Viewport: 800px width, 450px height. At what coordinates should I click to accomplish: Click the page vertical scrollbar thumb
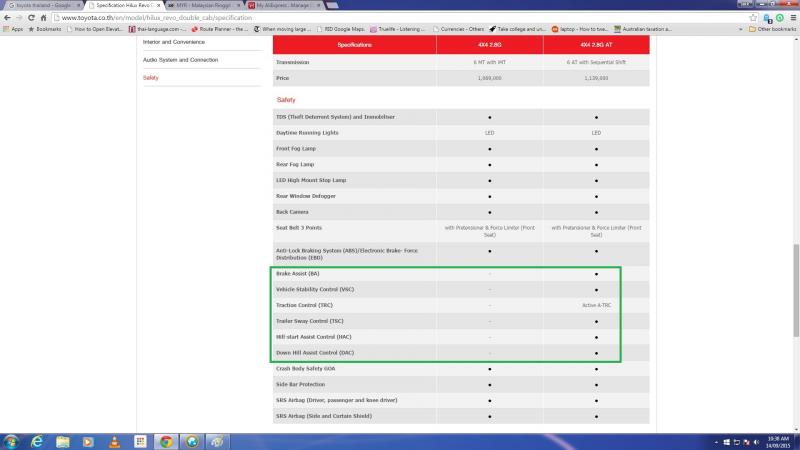(796, 290)
